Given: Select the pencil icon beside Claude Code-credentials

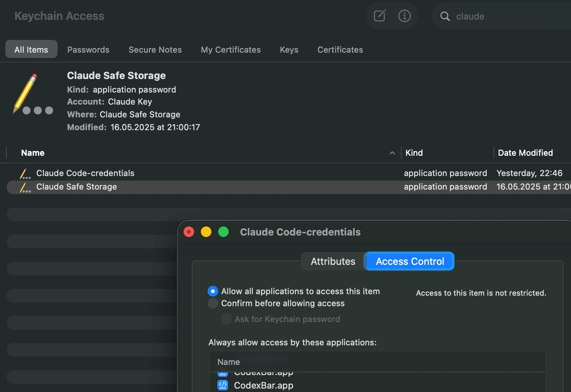Looking at the screenshot, I should tap(24, 173).
